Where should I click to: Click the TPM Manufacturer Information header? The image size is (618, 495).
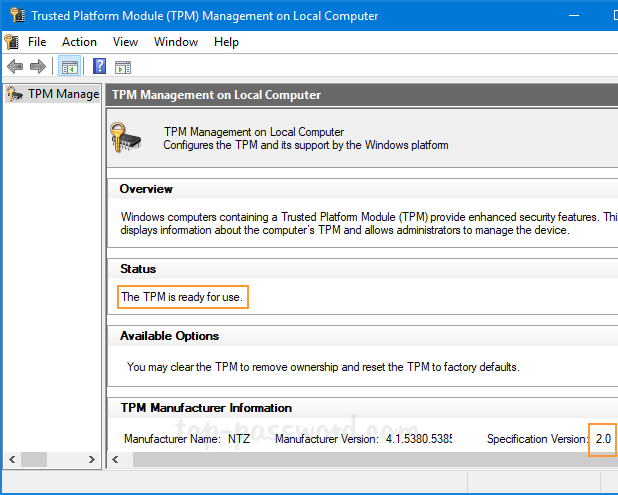point(205,408)
